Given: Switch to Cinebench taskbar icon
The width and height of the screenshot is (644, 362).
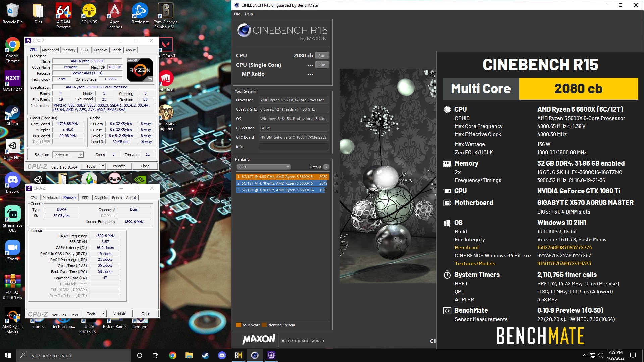Looking at the screenshot, I should coord(255,355).
